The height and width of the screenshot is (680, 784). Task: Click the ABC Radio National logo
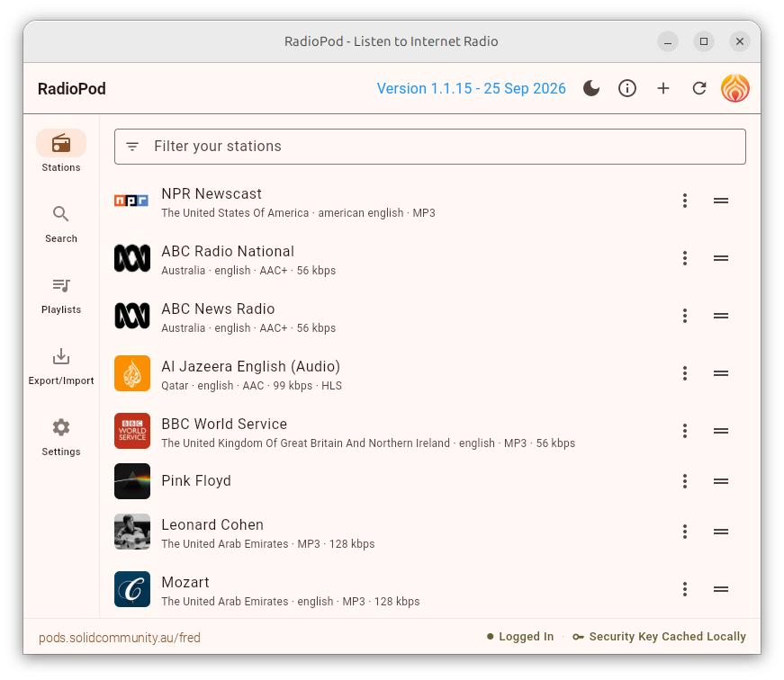pos(132,258)
